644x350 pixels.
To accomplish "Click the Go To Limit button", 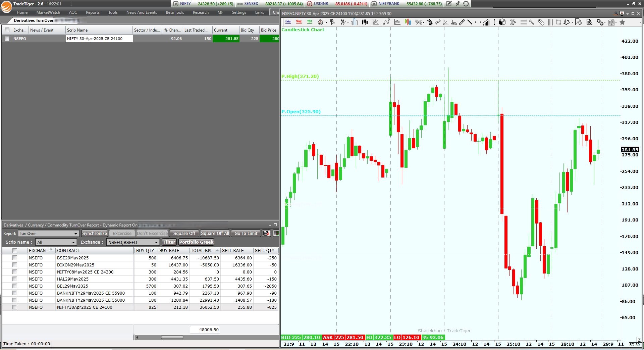I will (246, 233).
